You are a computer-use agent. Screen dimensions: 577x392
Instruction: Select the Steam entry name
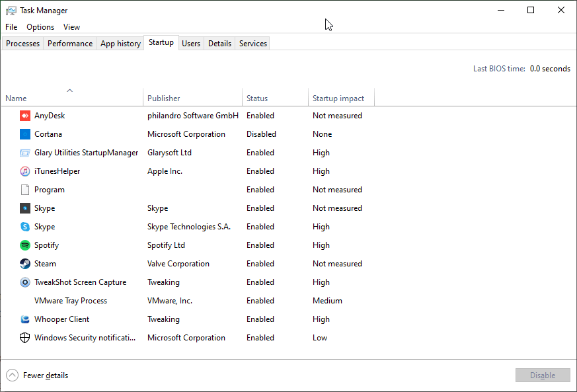click(45, 264)
